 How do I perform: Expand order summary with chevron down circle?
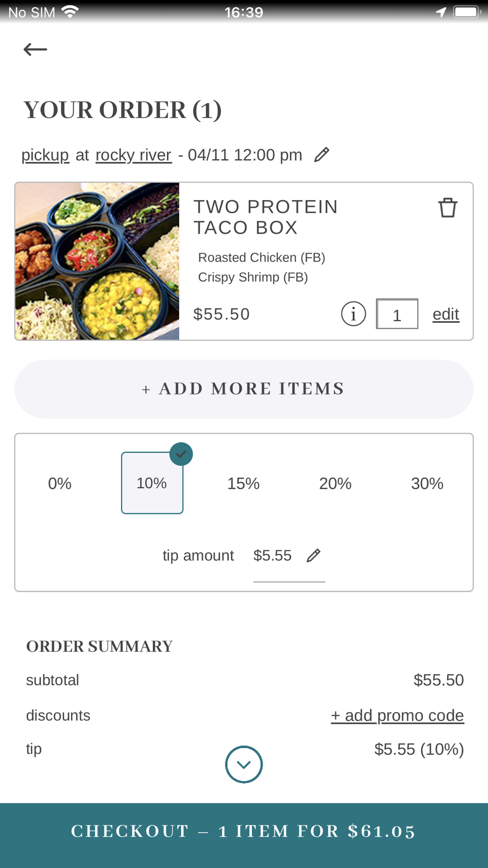[244, 765]
